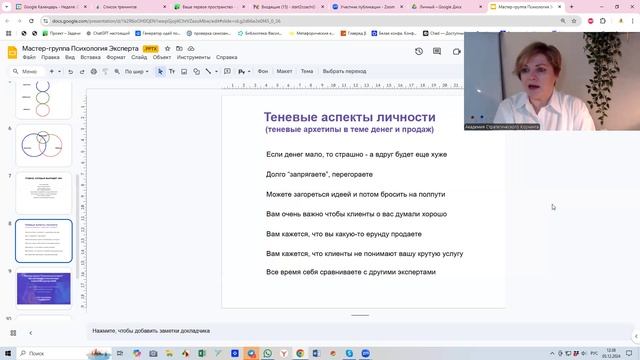Switch to Google Диск browser tab
The height and width of the screenshot is (360, 640).
pyautogui.click(x=446, y=7)
